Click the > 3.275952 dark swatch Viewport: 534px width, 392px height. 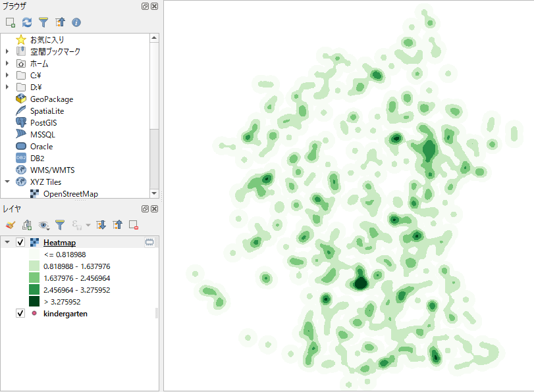click(x=34, y=301)
